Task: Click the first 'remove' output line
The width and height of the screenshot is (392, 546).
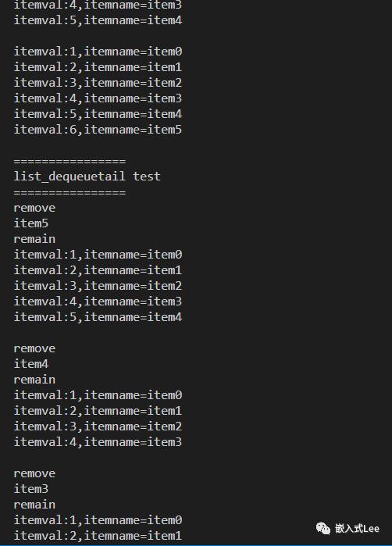Action: pyautogui.click(x=34, y=208)
